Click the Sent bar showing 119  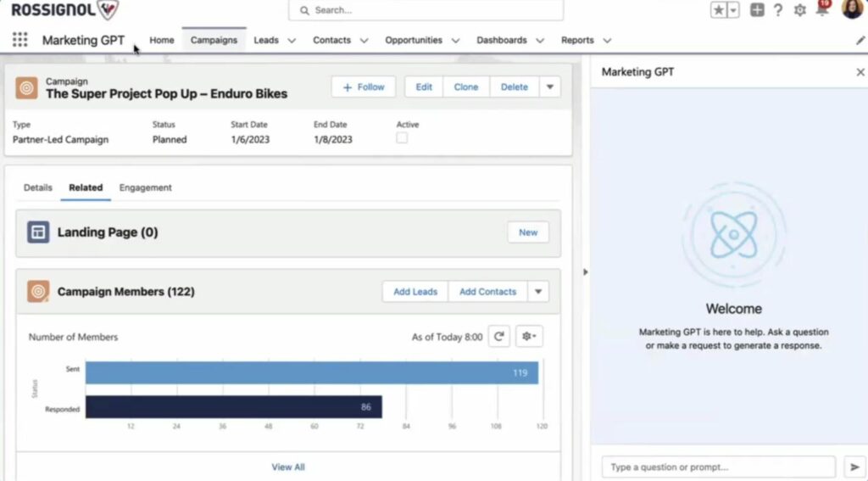[312, 373]
